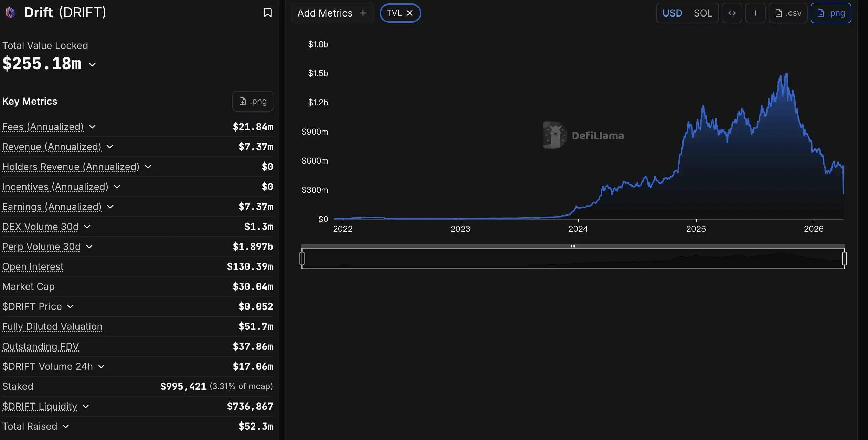Click the Drift logo icon

[10, 13]
